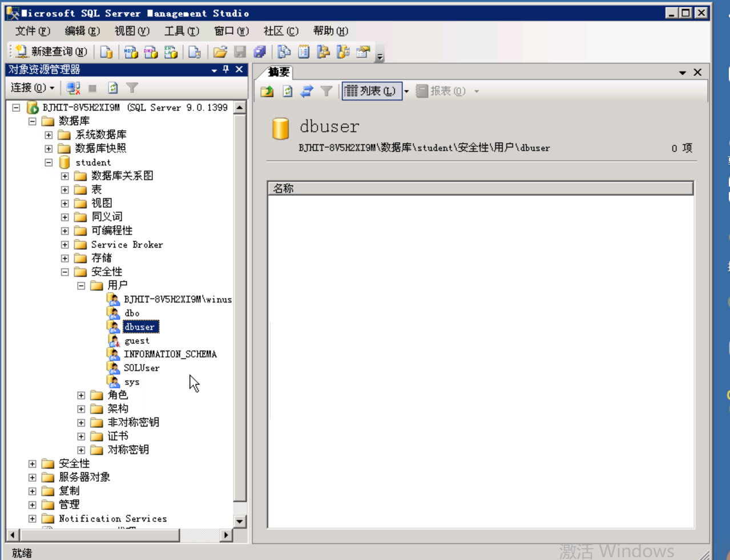730x560 pixels.
Task: Select the Summary (摘要) tab
Action: [x=279, y=72]
